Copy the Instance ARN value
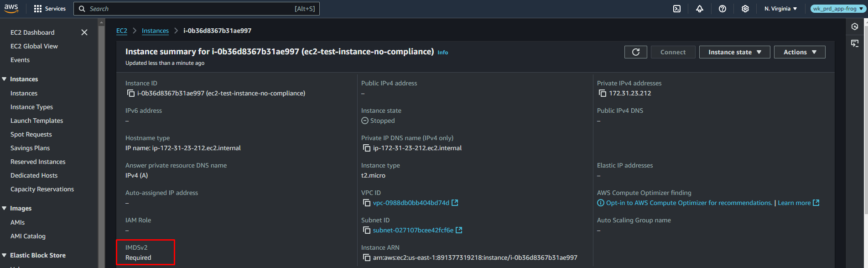Screen dimensions: 868x268 (x=367, y=258)
